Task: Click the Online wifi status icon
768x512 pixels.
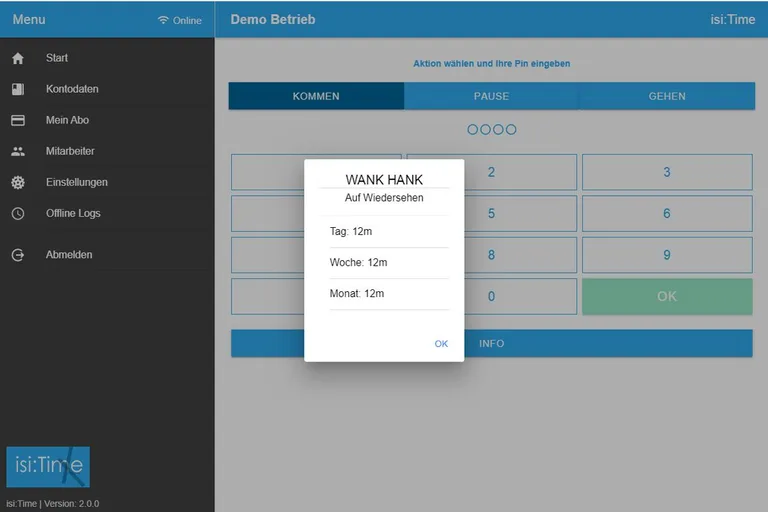Action: (164, 20)
